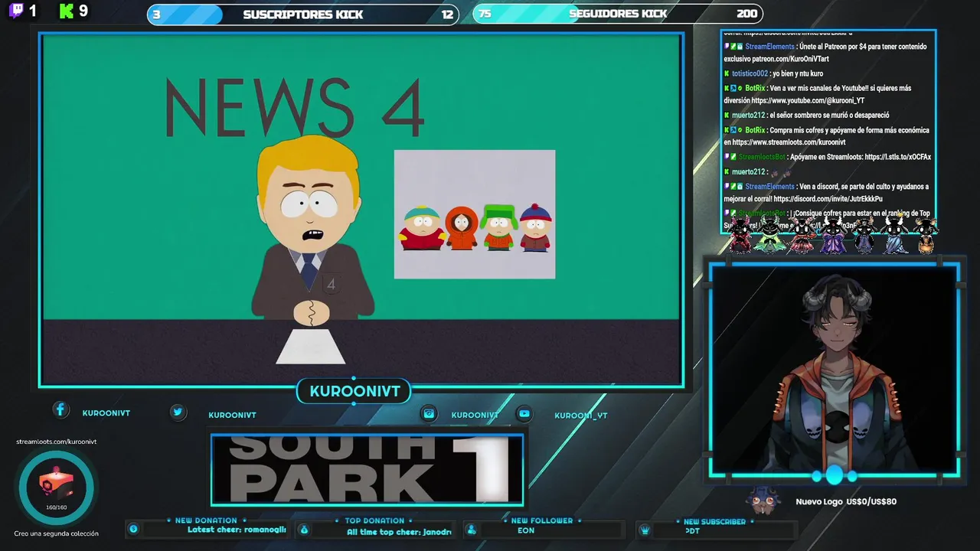Screen dimensions: 980x551
Task: Click the New Follower person icon
Action: [472, 530]
